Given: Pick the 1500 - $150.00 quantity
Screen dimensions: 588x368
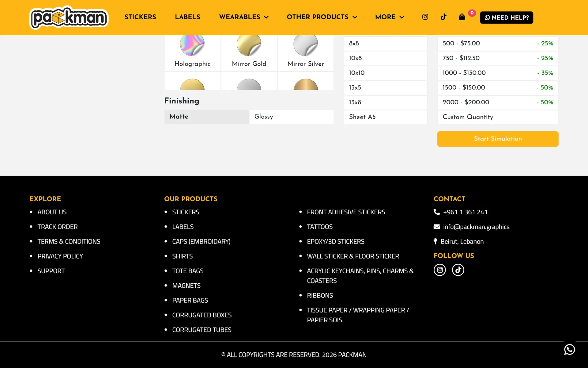Looking at the screenshot, I should [498, 88].
